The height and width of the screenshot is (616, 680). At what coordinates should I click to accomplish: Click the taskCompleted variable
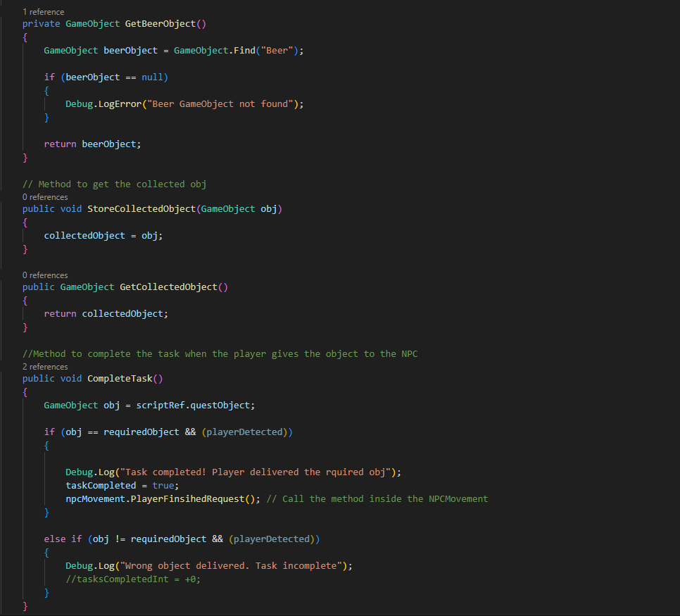[x=101, y=486]
